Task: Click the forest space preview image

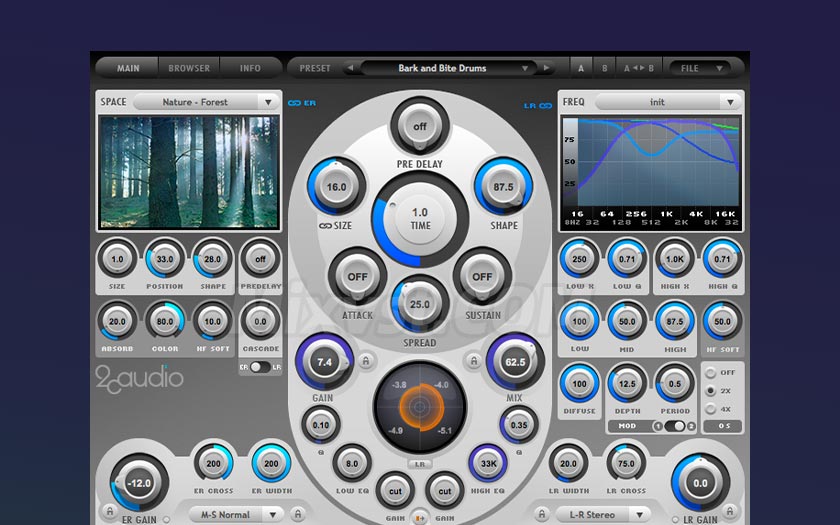Action: [189, 172]
